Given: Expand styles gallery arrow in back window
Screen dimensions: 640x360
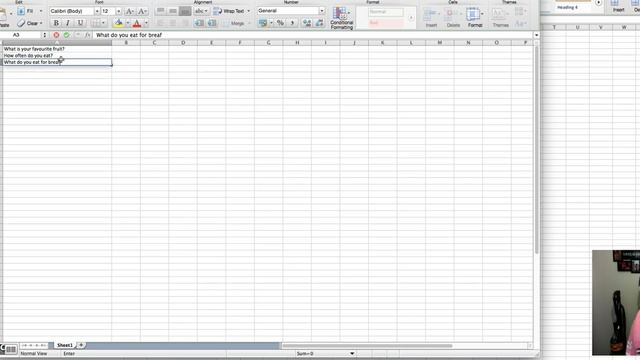Looking at the screenshot, I should click(598, 3).
